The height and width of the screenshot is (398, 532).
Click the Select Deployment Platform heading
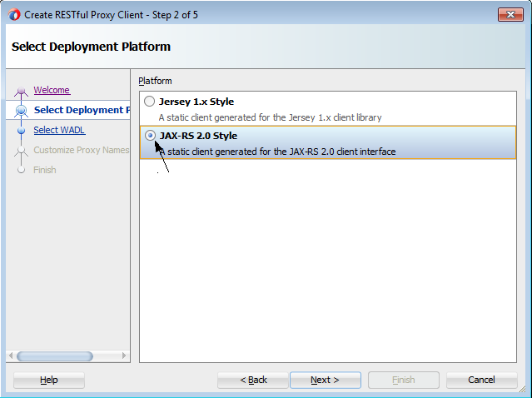(91, 47)
